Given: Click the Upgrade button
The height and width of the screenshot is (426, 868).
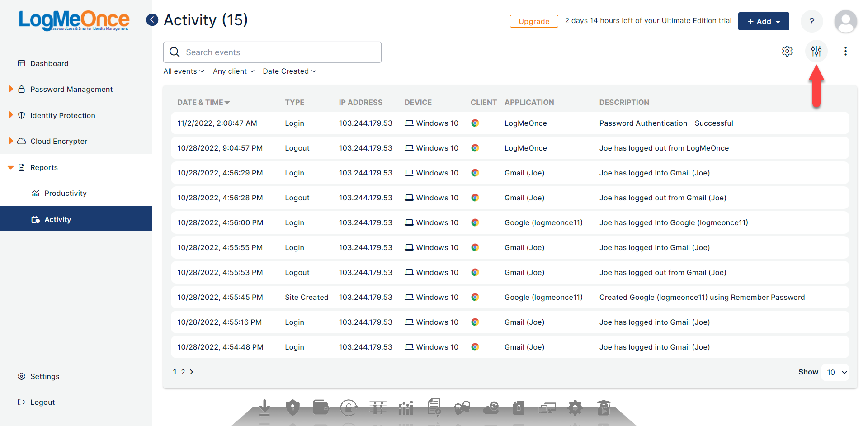Looking at the screenshot, I should point(534,21).
